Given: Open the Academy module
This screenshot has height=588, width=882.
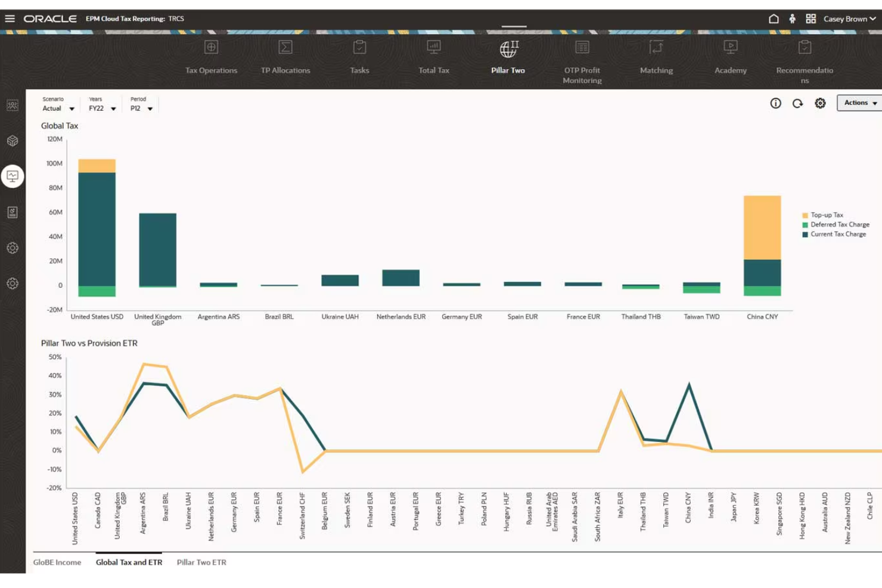Looking at the screenshot, I should tap(730, 57).
